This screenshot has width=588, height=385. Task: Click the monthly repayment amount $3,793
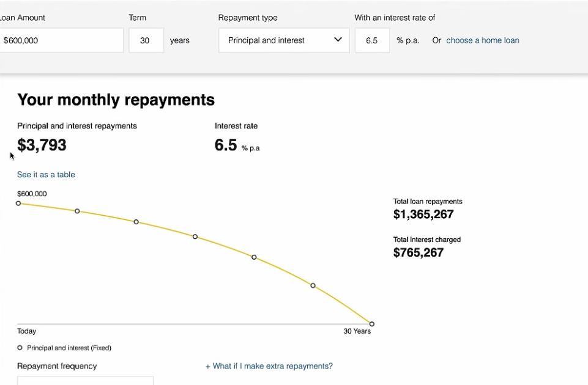point(42,145)
